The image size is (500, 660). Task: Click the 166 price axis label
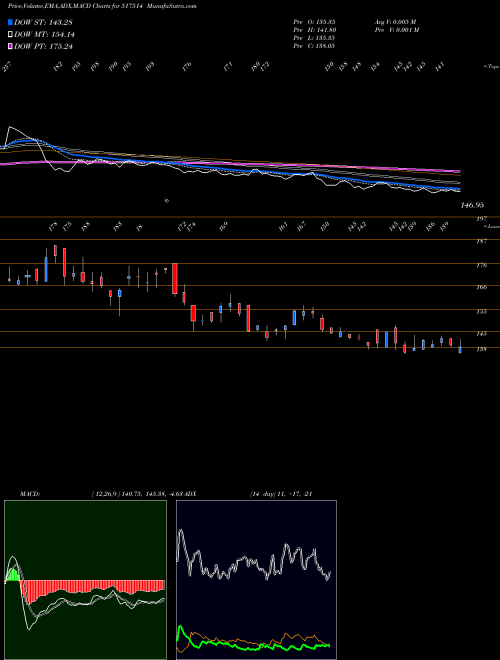(481, 287)
